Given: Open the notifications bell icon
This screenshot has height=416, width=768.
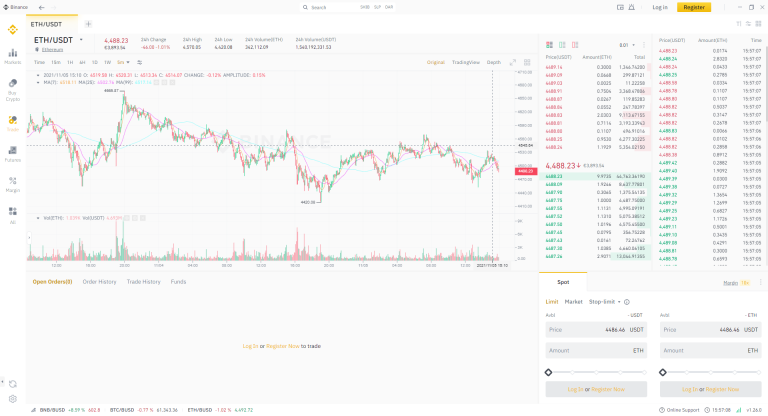Looking at the screenshot, I should (x=632, y=7).
